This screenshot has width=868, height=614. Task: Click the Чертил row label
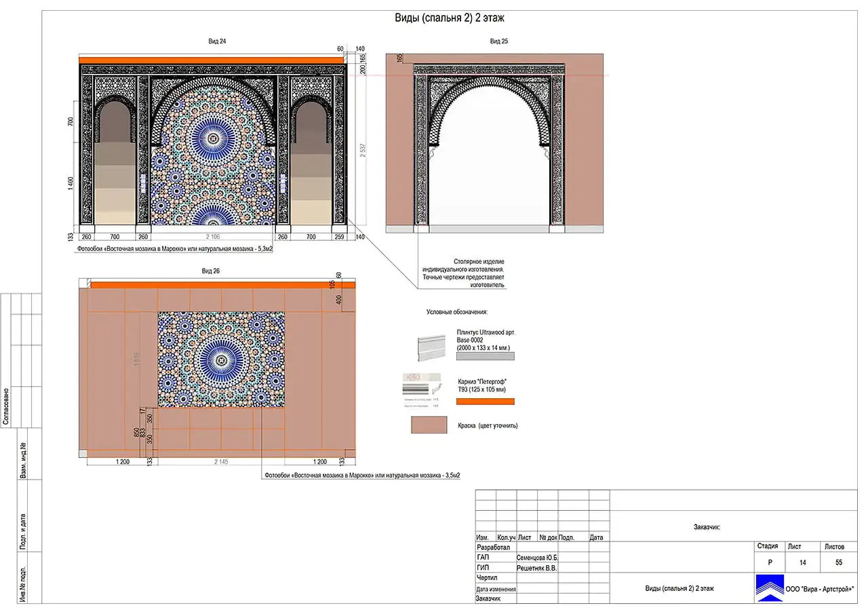click(487, 578)
